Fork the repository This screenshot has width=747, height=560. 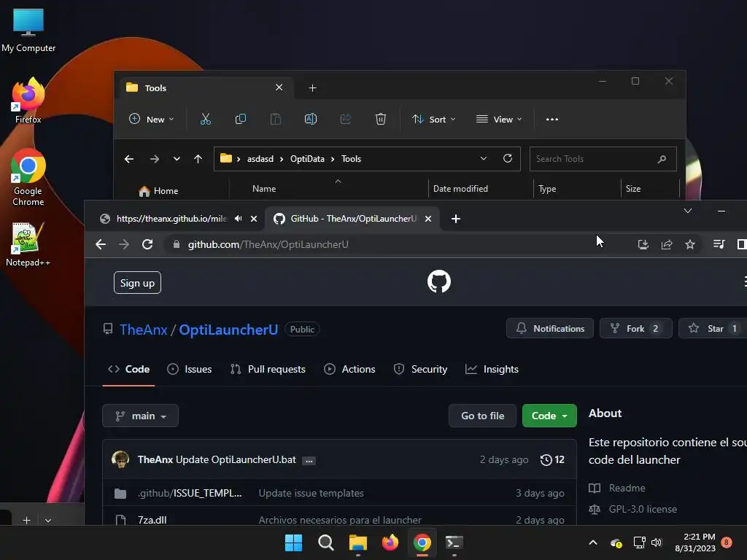(x=635, y=329)
